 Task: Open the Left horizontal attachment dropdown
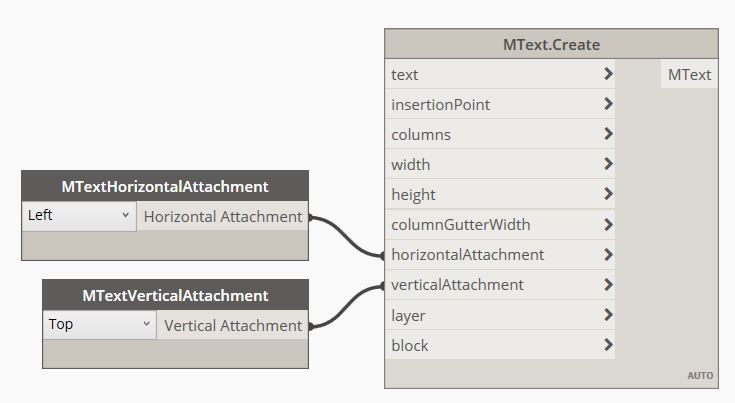point(78,216)
